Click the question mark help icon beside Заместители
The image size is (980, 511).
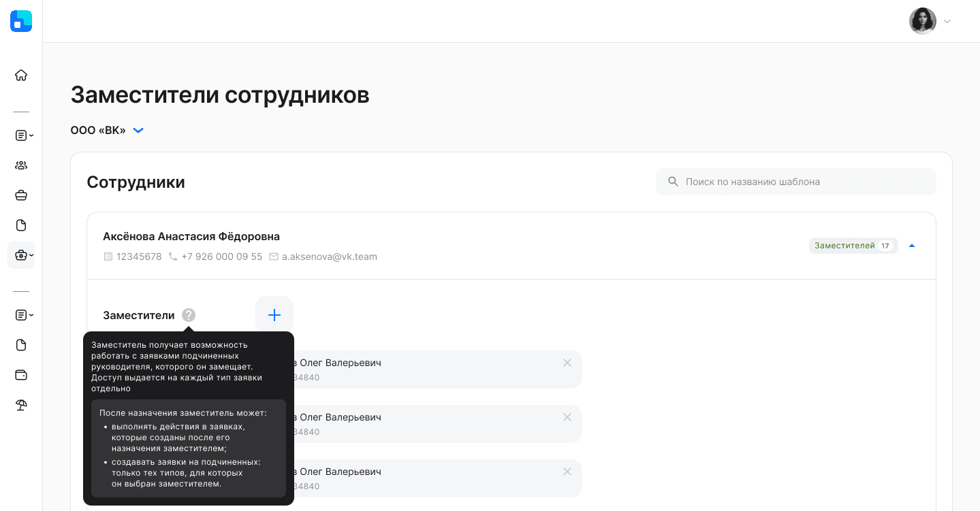click(189, 315)
